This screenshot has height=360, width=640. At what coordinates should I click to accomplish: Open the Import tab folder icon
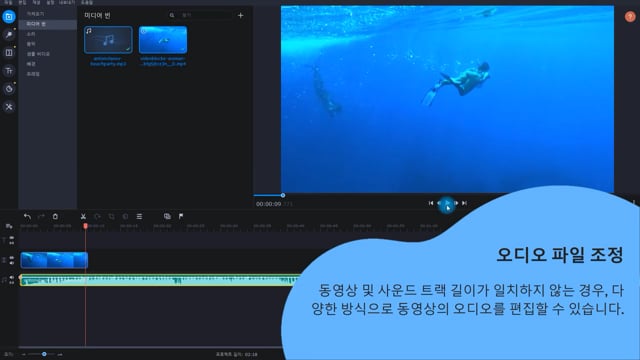9,17
